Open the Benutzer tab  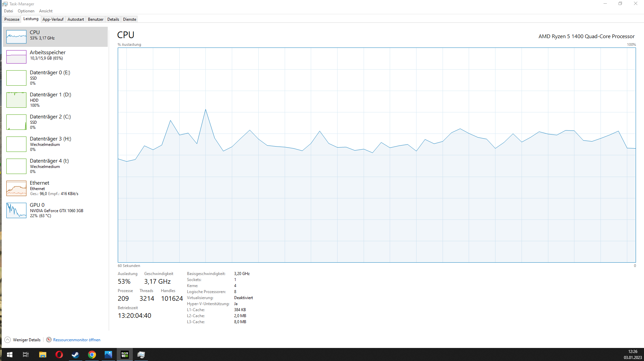tap(96, 19)
